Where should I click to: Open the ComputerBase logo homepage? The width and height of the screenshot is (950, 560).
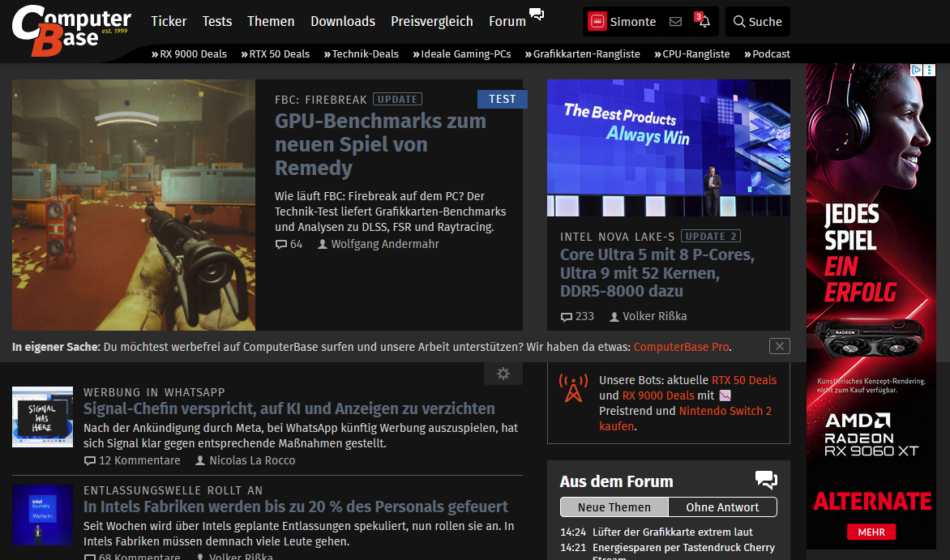click(71, 30)
